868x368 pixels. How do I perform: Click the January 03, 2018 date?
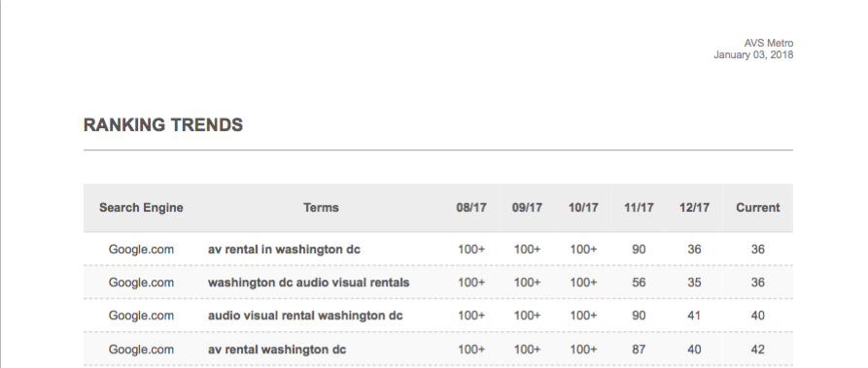coord(753,54)
